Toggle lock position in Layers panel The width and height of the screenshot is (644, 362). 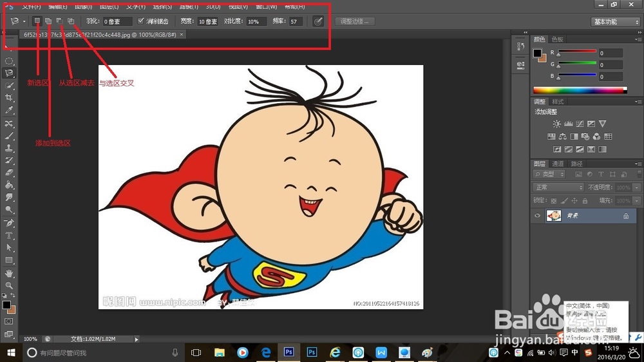574,200
